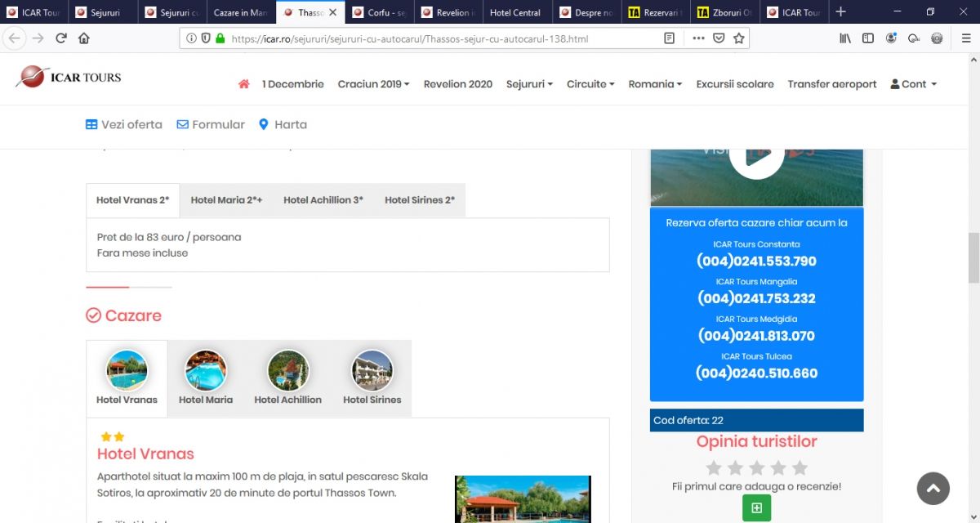Image resolution: width=980 pixels, height=523 pixels.
Task: Switch to Hotel Maria 2*+ price tab
Action: (226, 200)
